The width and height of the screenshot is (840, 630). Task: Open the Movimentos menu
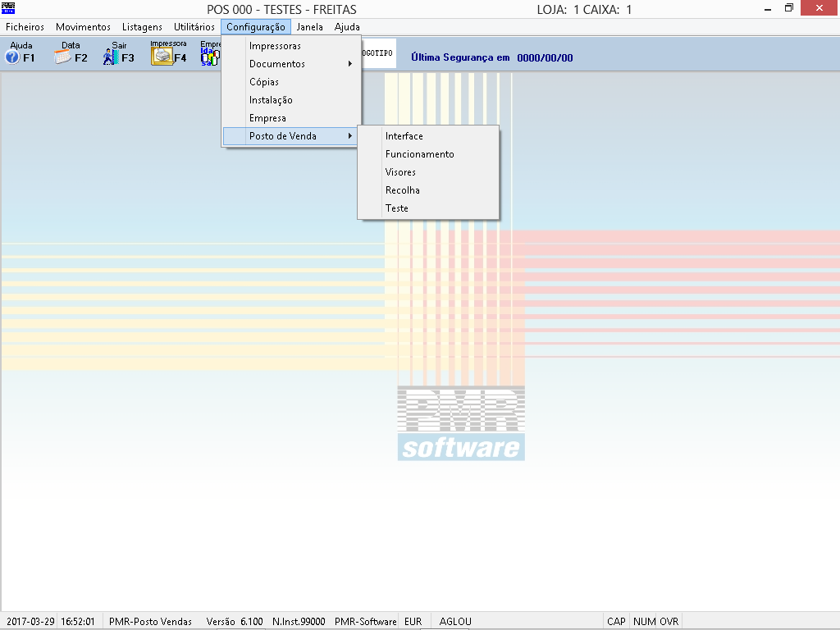click(x=83, y=27)
